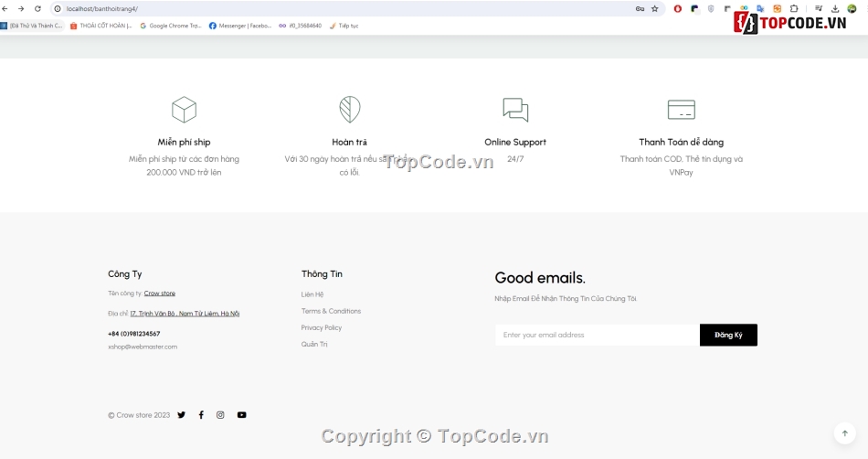Click the Online Support chat bubbles icon
Screen dimensions: 868x459
tap(515, 110)
